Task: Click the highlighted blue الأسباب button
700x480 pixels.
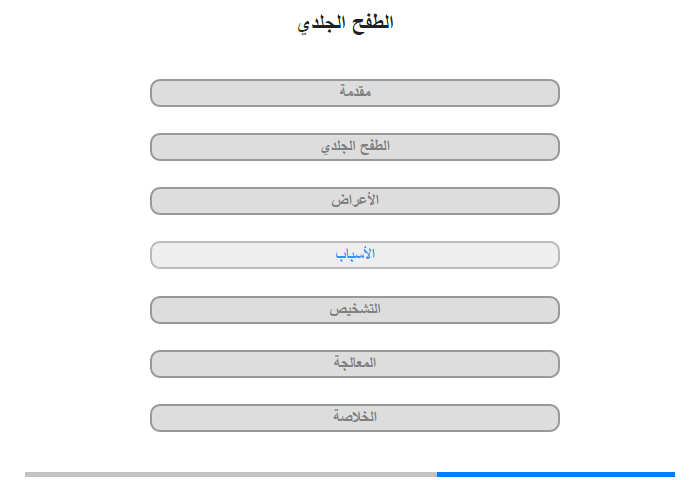Action: [x=354, y=255]
